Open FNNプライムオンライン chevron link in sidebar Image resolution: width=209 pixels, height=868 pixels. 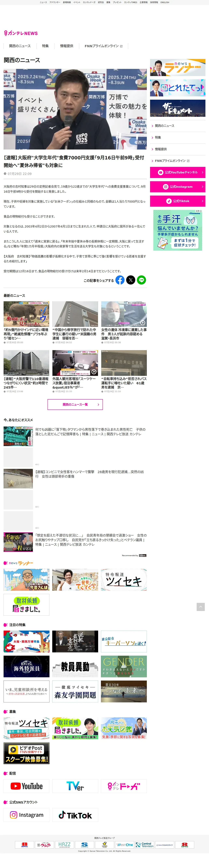(x=178, y=161)
